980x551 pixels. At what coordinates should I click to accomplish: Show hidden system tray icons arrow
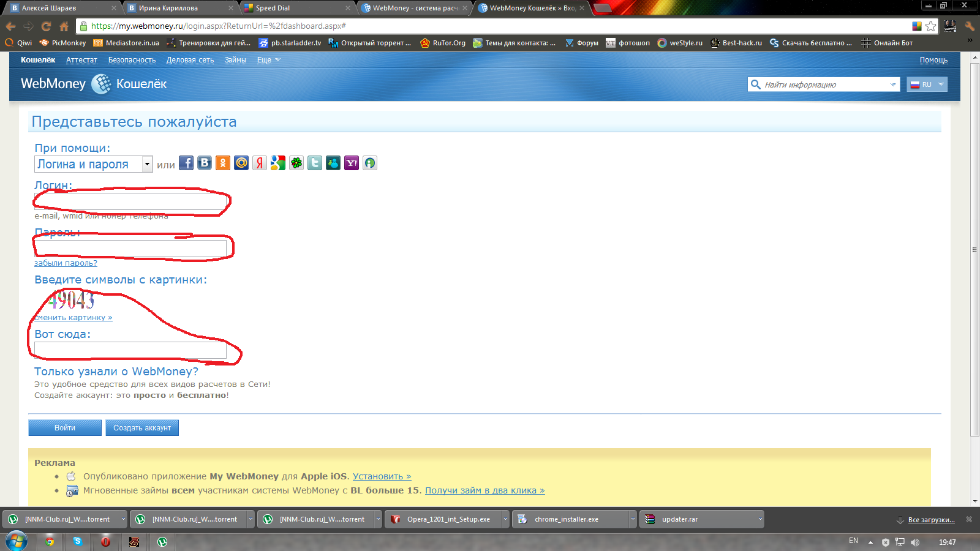click(870, 542)
